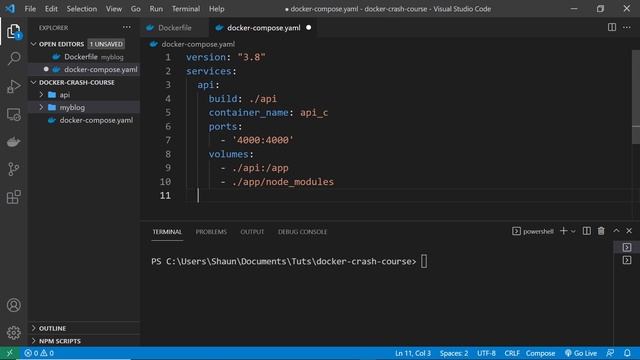Open the Remote Explorer icon
640x360 pixels.
coord(13,115)
